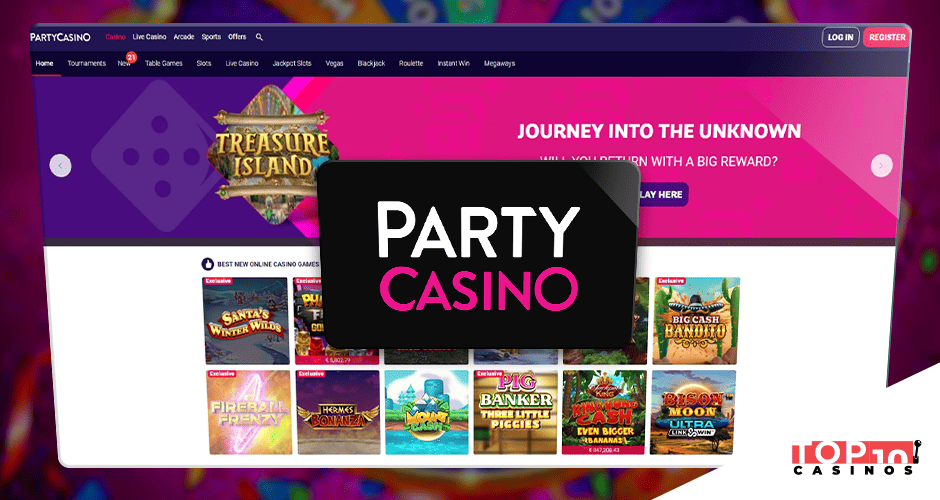Click the PartyCasino logo in header

click(x=61, y=37)
